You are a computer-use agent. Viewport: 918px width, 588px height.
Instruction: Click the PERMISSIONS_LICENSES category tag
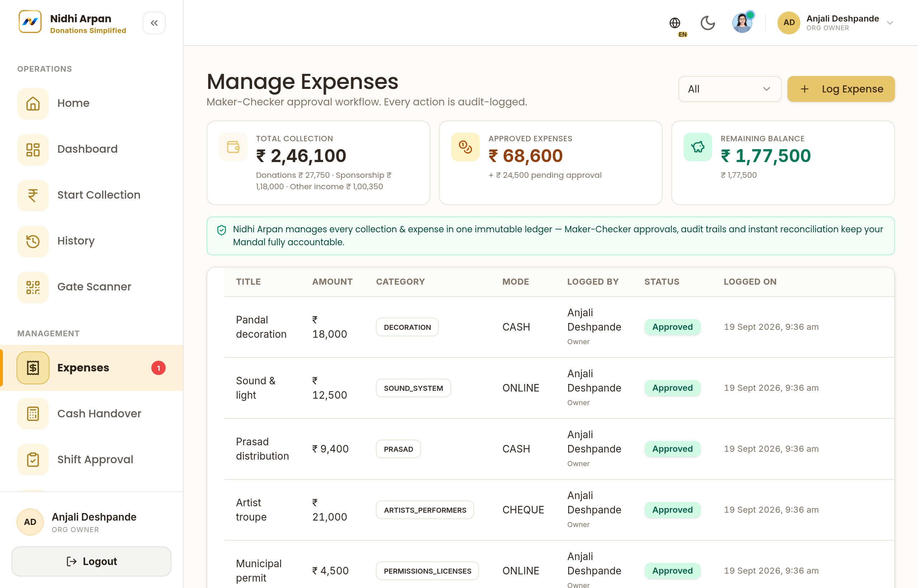tap(427, 571)
